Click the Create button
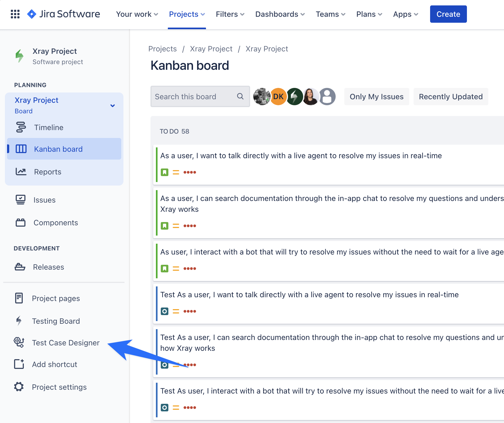Image resolution: width=504 pixels, height=423 pixels. pos(448,14)
